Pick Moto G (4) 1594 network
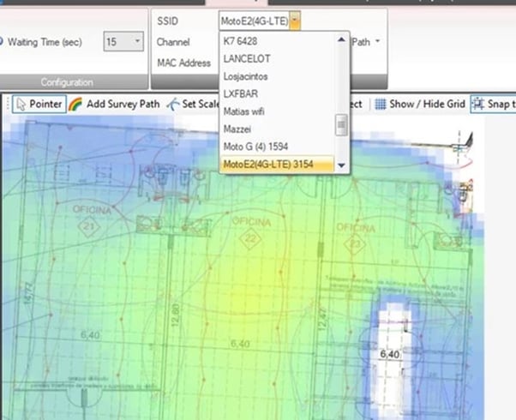 click(x=259, y=146)
